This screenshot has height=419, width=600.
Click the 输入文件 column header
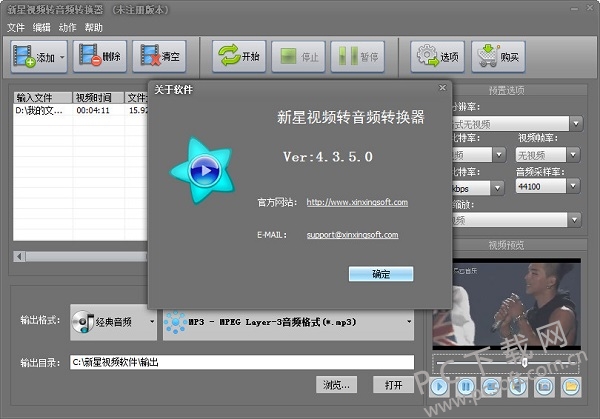coord(43,98)
